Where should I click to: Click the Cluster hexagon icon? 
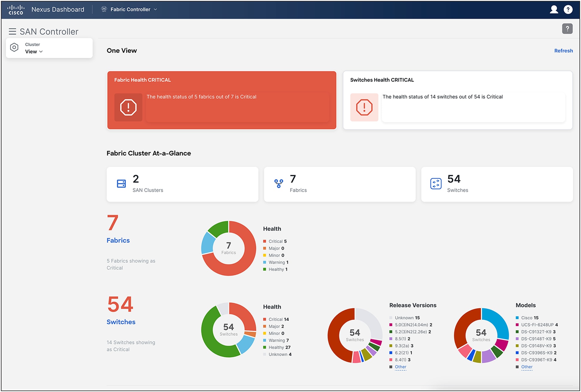14,47
